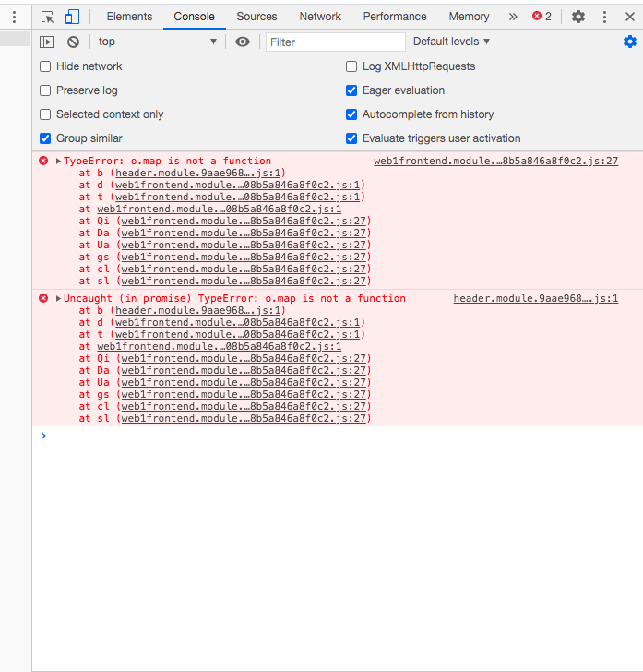Enable the Hide network checkbox
Screen dimensions: 643x672
(45, 66)
